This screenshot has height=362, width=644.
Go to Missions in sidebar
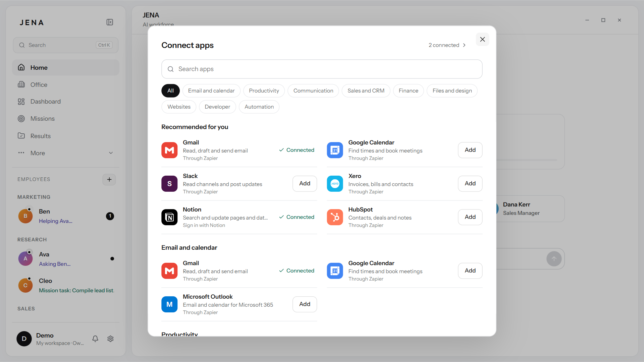[x=66, y=119]
